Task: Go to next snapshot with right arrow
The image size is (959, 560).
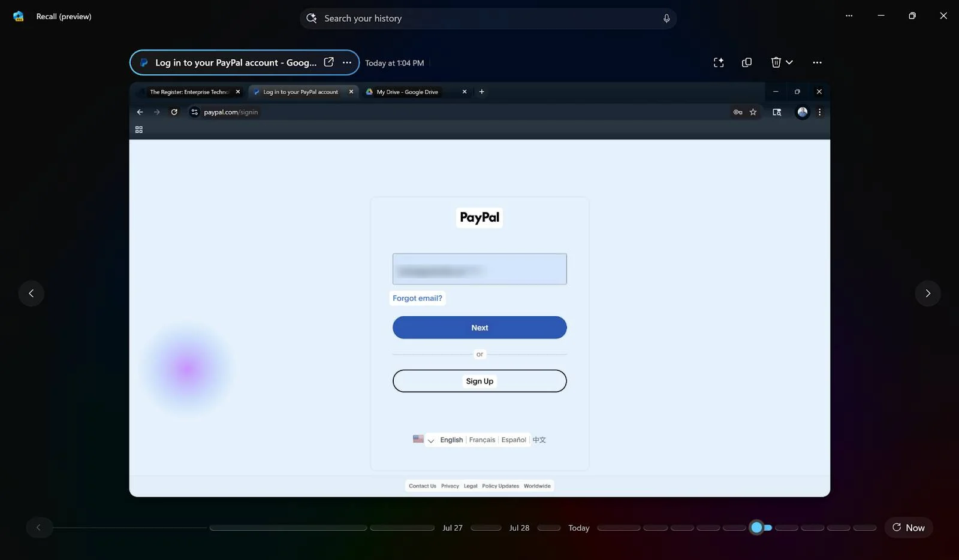Action: click(927, 293)
